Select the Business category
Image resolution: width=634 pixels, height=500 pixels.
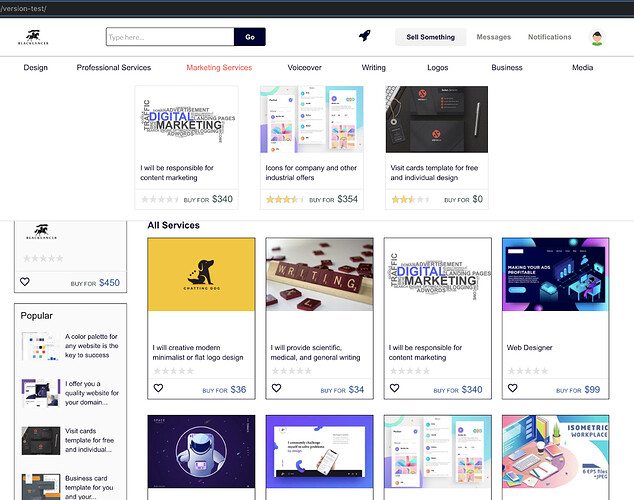tap(507, 68)
